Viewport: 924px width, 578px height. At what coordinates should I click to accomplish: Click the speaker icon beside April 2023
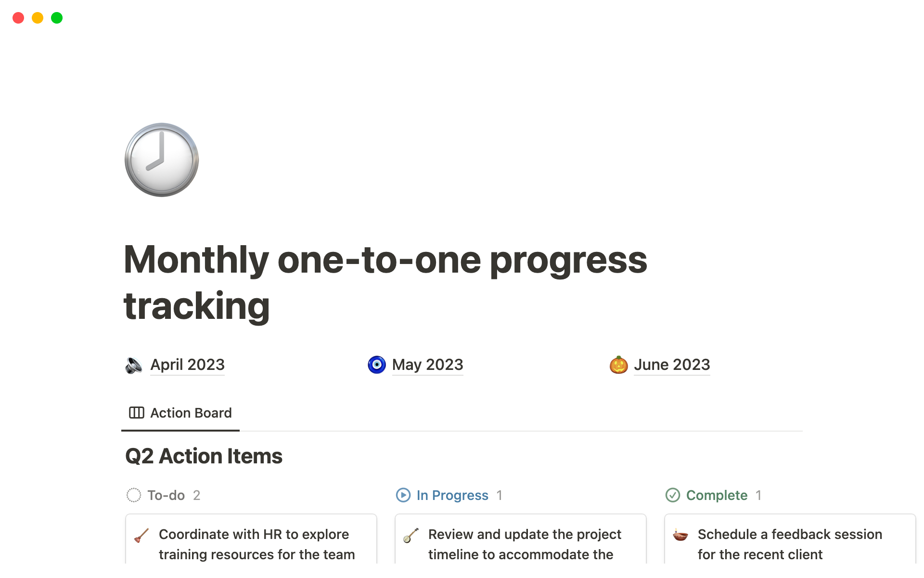[134, 365]
